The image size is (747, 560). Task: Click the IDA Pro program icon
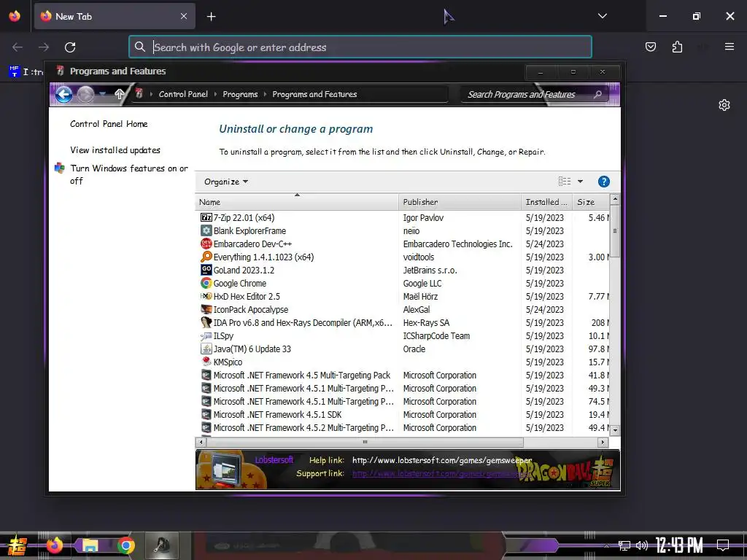[x=206, y=322]
